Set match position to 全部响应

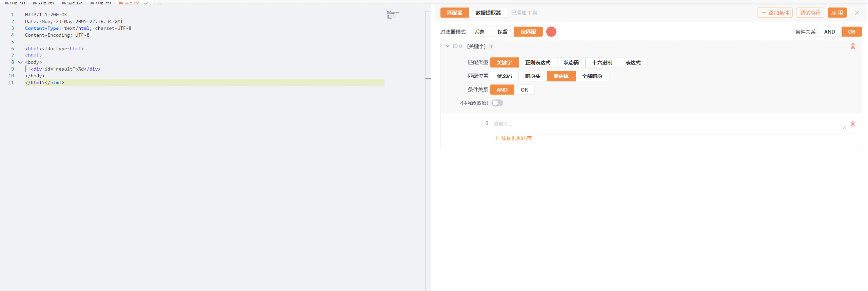[x=592, y=76]
